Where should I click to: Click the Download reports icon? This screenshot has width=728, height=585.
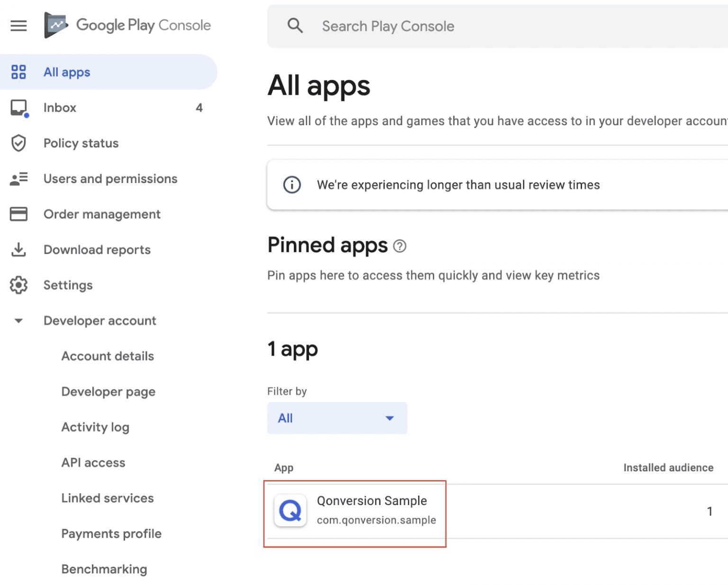18,249
